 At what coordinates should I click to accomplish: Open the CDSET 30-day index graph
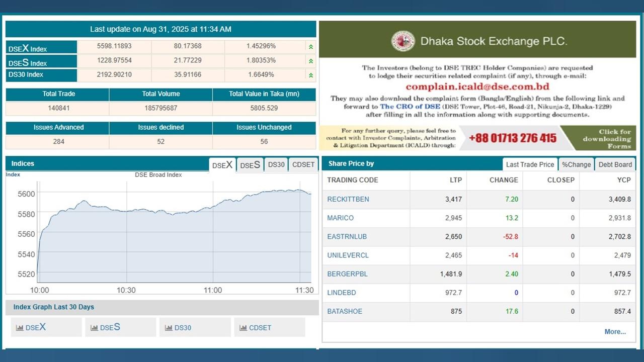point(269,327)
